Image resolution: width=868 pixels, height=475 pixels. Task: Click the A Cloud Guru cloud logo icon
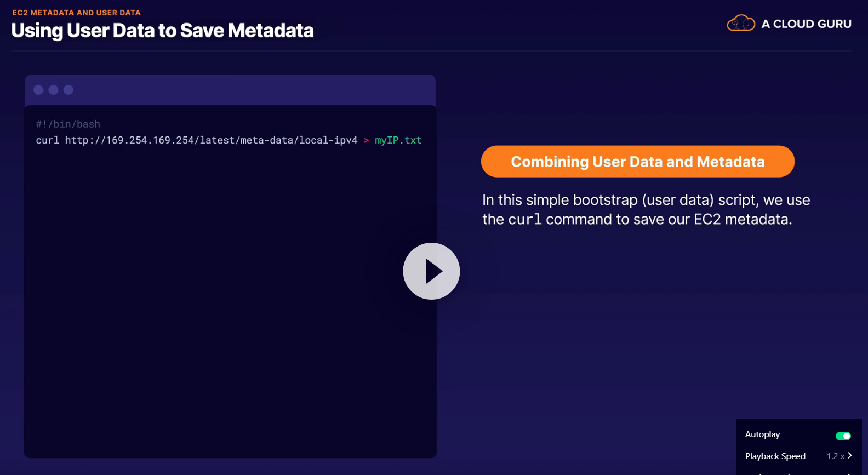click(x=740, y=24)
